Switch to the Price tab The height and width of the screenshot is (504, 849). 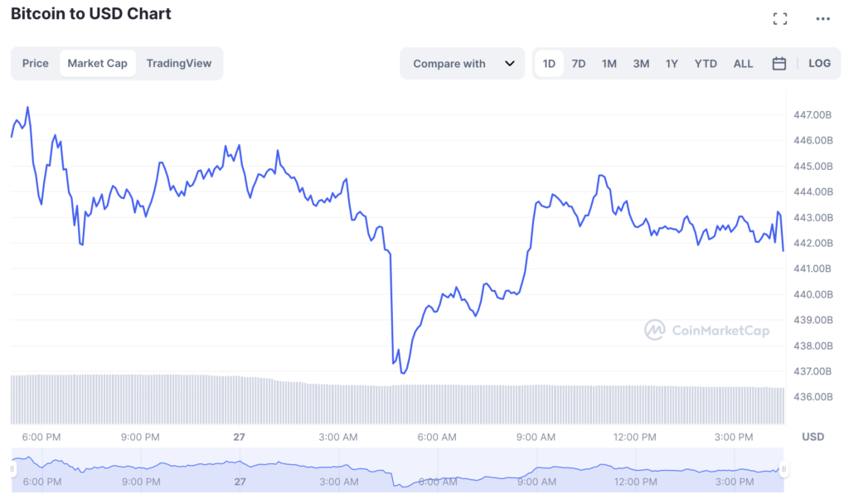36,63
